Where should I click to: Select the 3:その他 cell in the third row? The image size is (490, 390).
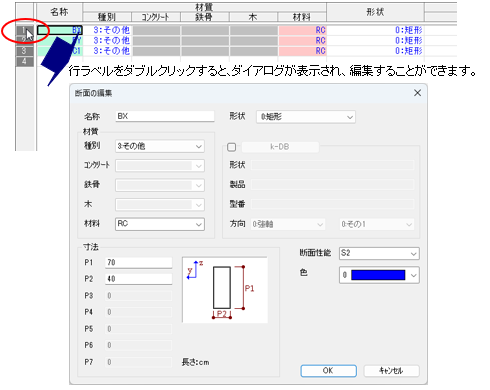click(107, 51)
